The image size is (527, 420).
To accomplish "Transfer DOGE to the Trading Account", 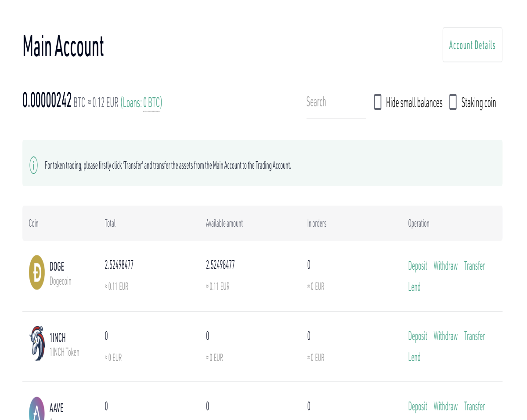I will (x=474, y=266).
